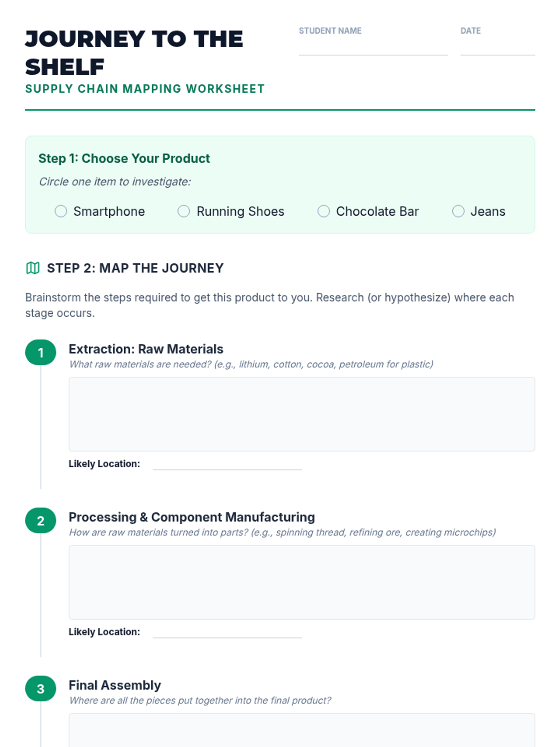
Task: Choose the Chocolate Bar option
Action: click(x=323, y=211)
